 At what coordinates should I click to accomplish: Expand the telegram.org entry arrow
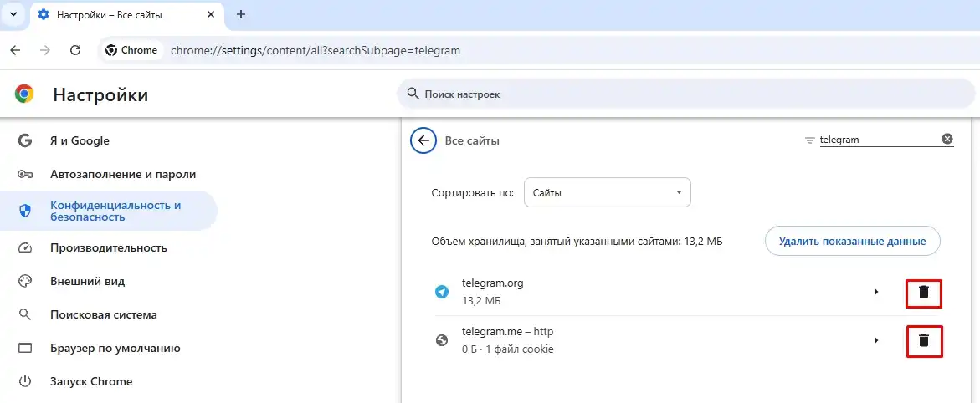click(876, 292)
